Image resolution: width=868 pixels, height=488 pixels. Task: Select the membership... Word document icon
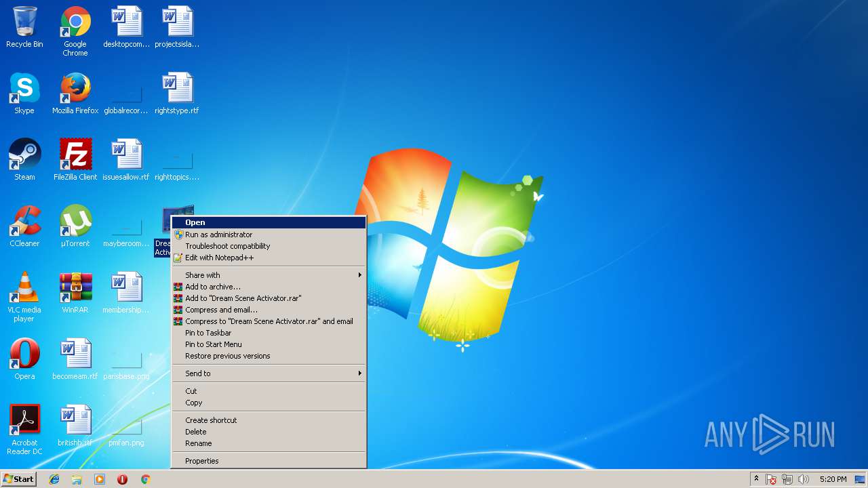(126, 293)
